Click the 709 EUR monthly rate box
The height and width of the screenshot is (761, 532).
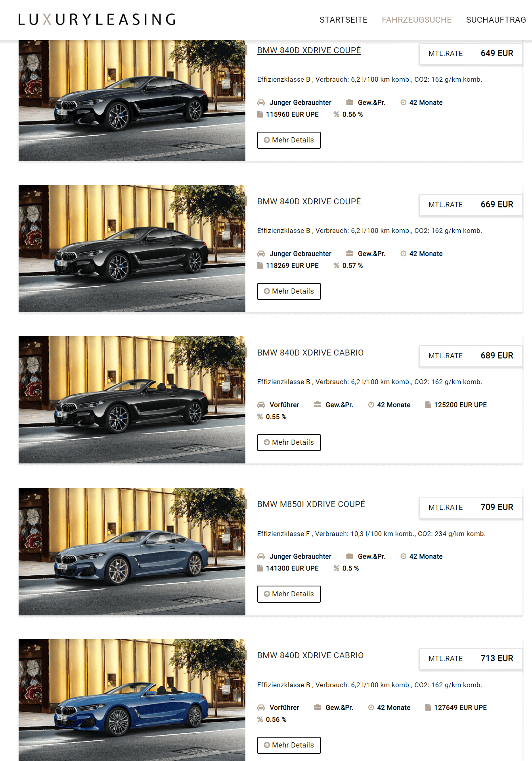[x=471, y=507]
